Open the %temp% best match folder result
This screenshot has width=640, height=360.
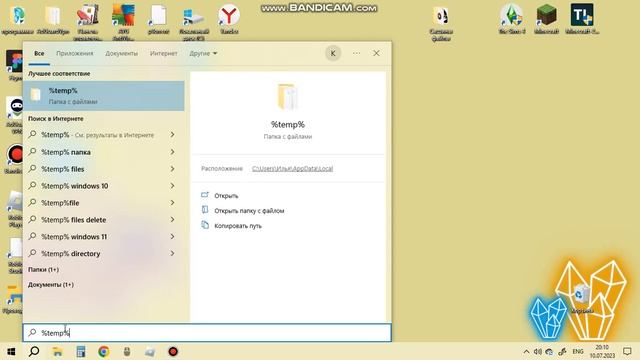pos(104,96)
